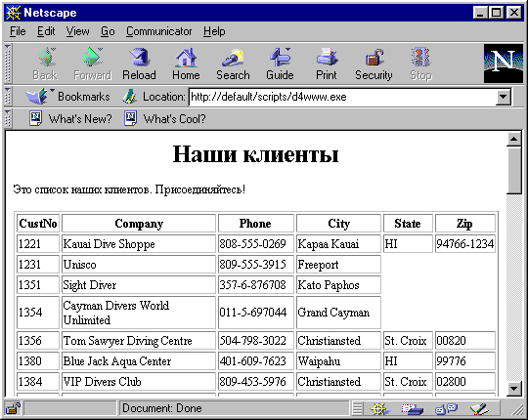Screen dimensions: 528x420
Task: Open the Search toolbar icon
Action: pos(233,63)
